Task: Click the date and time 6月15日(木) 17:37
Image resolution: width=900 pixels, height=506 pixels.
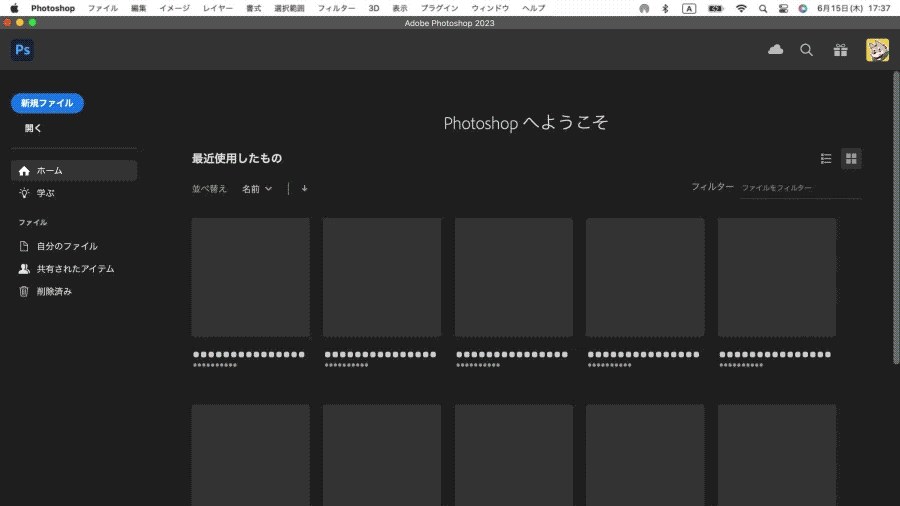Action: 854,8
